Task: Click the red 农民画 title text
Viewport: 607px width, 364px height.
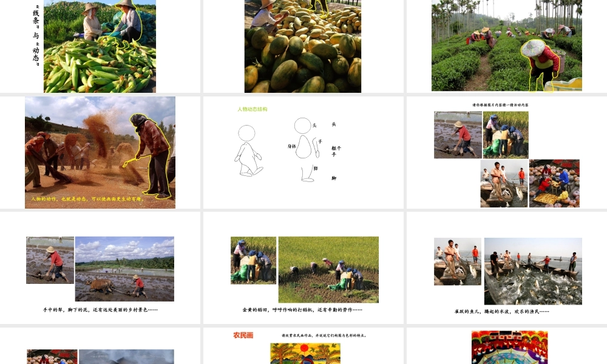Action: coord(243,335)
